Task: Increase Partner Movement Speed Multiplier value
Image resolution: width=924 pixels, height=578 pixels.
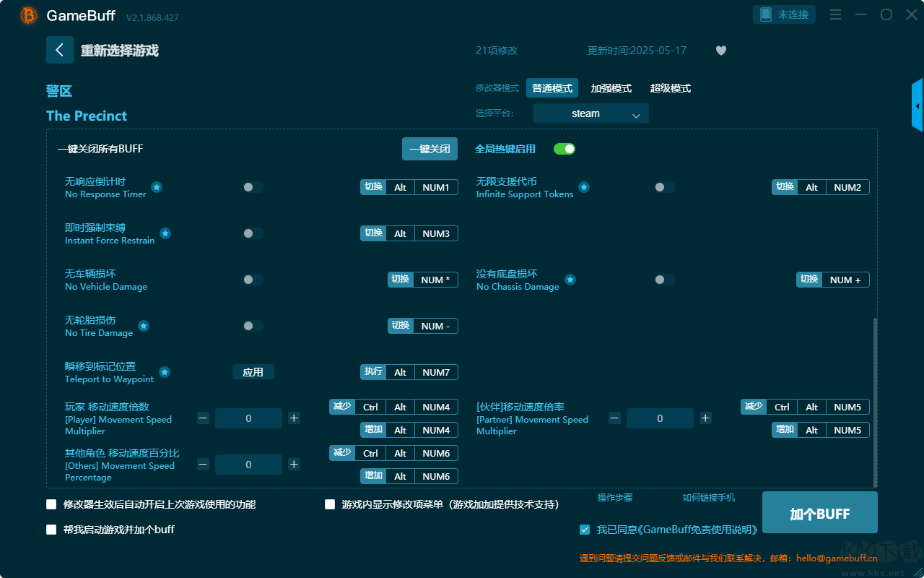Action: 705,418
